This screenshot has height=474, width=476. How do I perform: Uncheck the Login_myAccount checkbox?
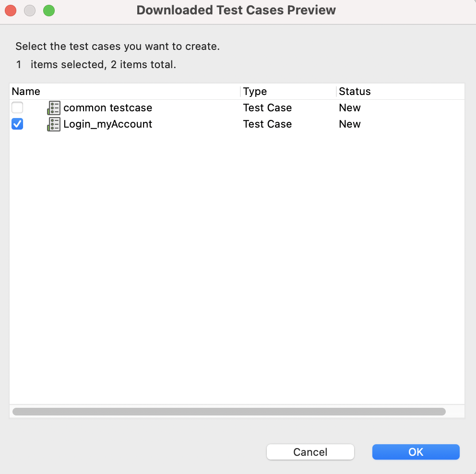tap(17, 124)
